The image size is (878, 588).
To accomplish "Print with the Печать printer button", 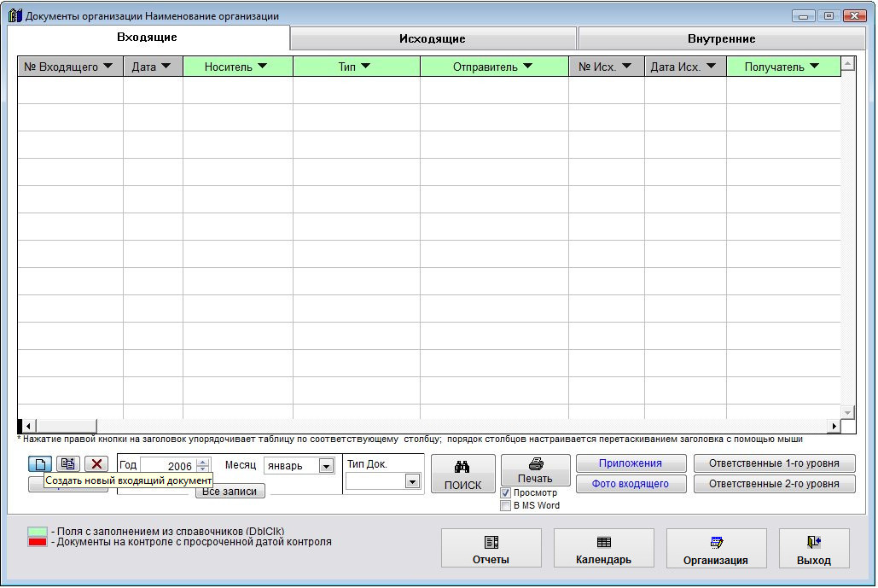I will coord(535,470).
